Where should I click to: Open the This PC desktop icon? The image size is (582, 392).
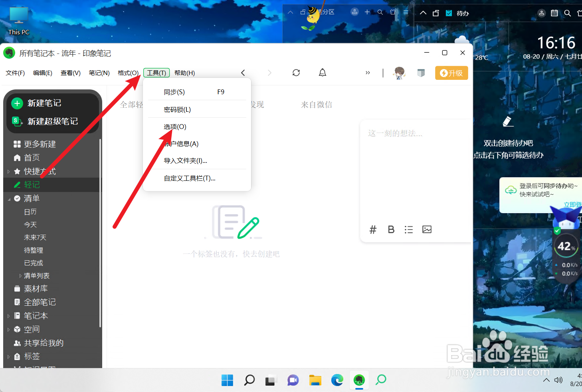click(x=19, y=21)
